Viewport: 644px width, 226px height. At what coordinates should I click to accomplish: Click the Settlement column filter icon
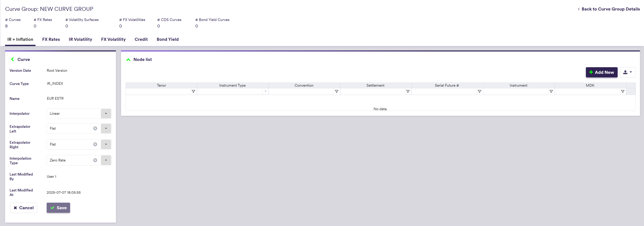point(408,91)
